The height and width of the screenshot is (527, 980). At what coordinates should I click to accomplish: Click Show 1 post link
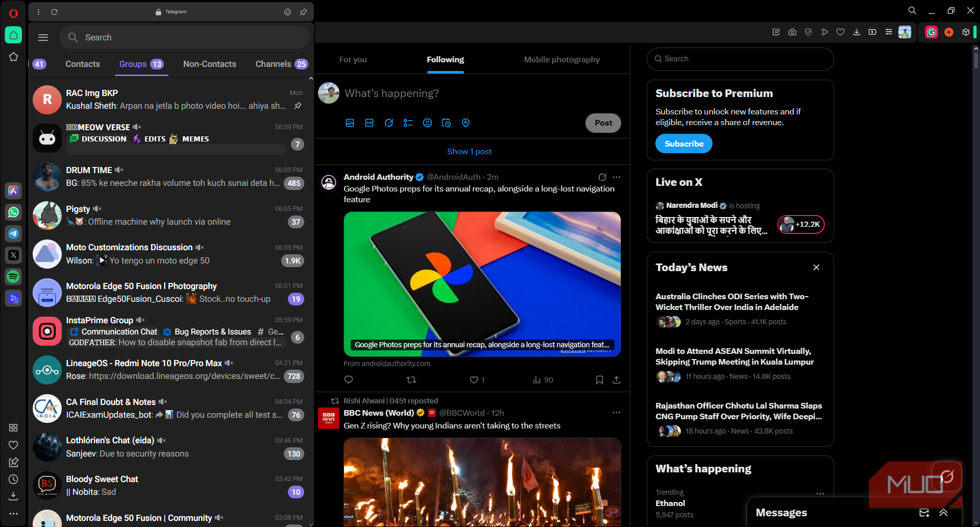tap(470, 152)
